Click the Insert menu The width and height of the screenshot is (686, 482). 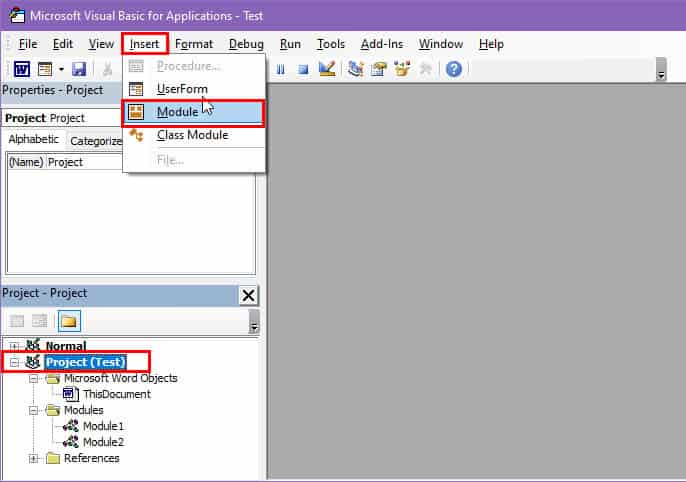point(144,44)
